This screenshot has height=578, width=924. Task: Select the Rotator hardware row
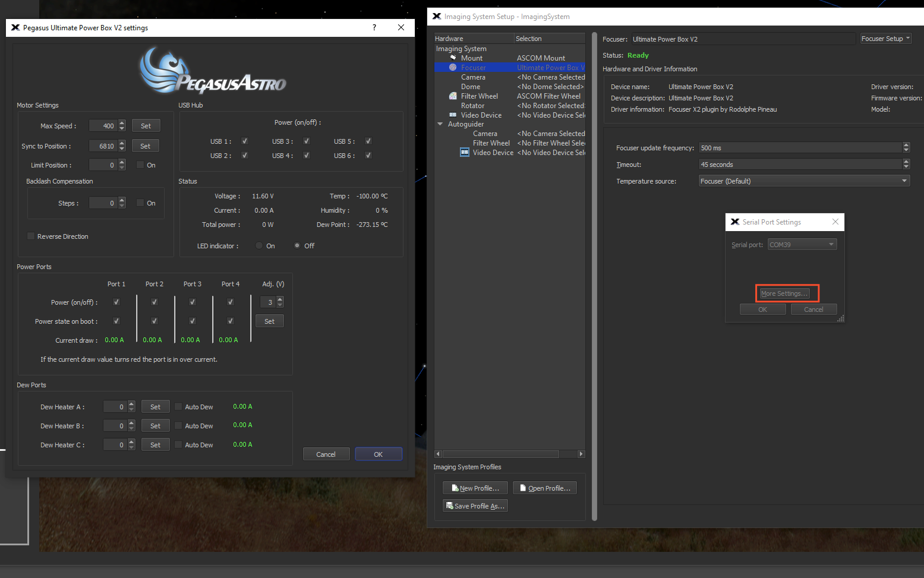(x=510, y=105)
